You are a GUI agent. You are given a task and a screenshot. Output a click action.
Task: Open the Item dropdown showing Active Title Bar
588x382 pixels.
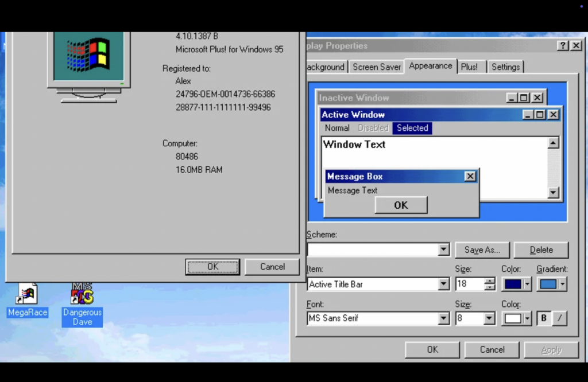[444, 284]
